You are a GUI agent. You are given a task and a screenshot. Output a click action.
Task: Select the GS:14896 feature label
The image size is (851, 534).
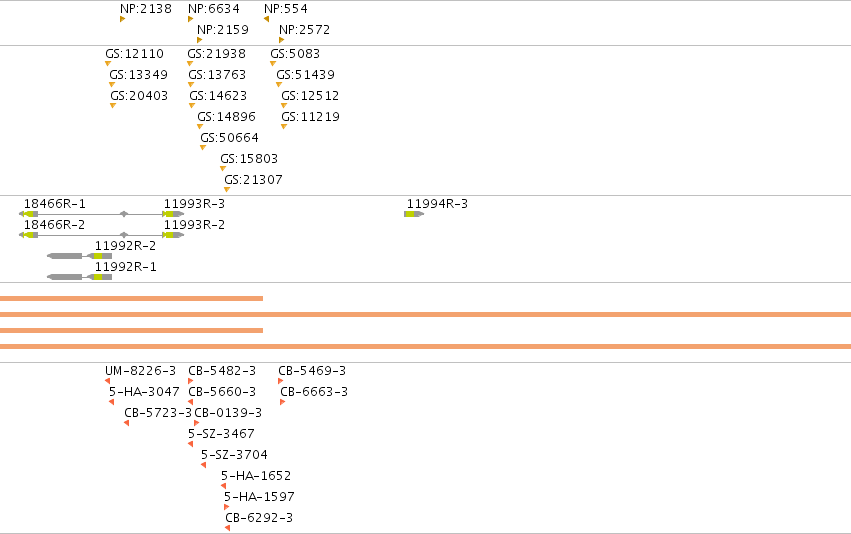(226, 117)
